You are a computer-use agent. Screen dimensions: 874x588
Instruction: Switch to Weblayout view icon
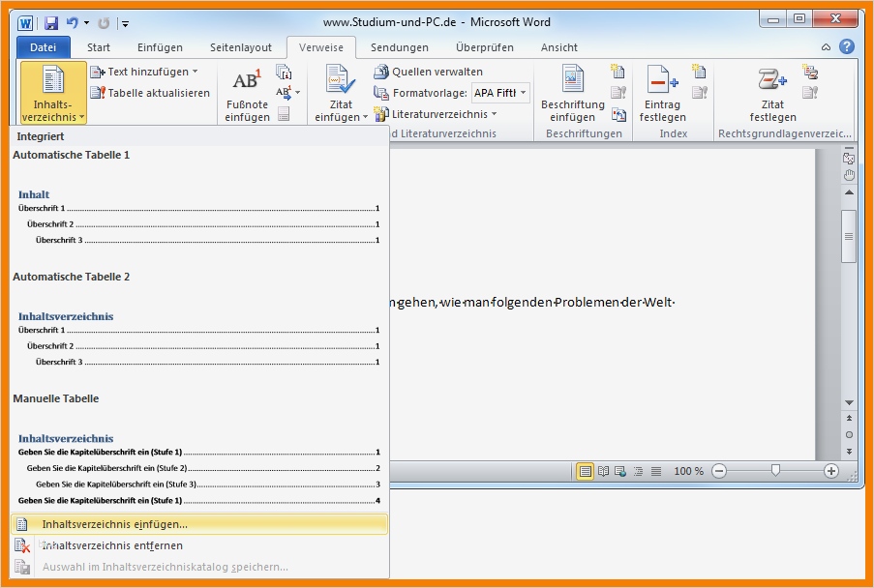pyautogui.click(x=620, y=472)
